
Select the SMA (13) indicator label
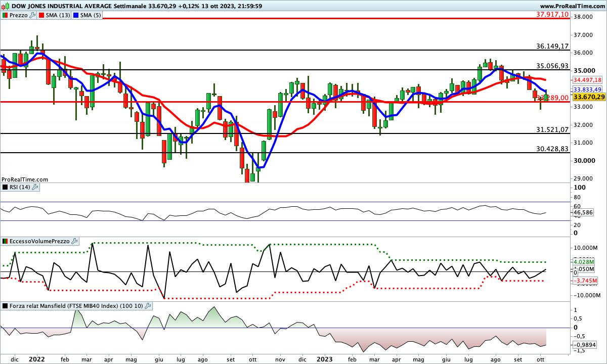click(x=58, y=15)
